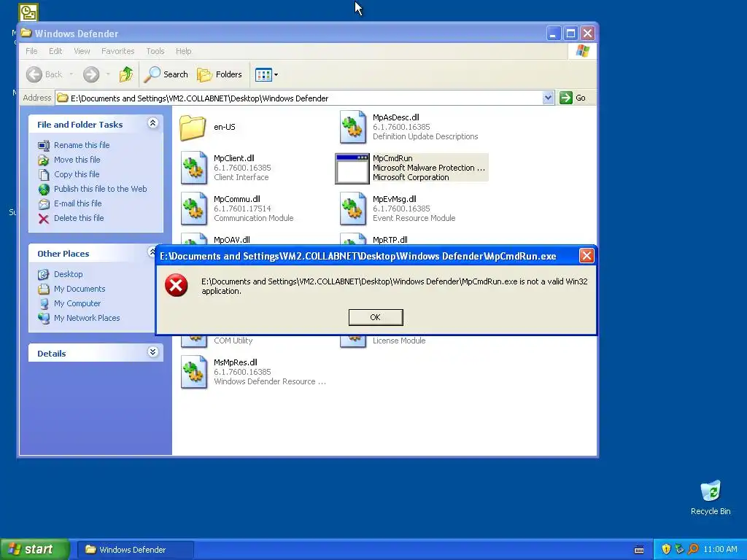Click Delete this file
This screenshot has height=560, width=747.
(79, 218)
